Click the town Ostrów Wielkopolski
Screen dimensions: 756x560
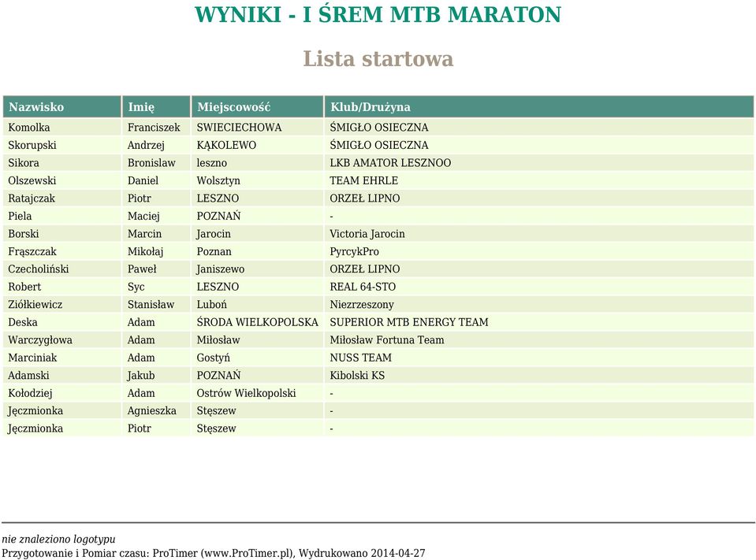pos(247,393)
